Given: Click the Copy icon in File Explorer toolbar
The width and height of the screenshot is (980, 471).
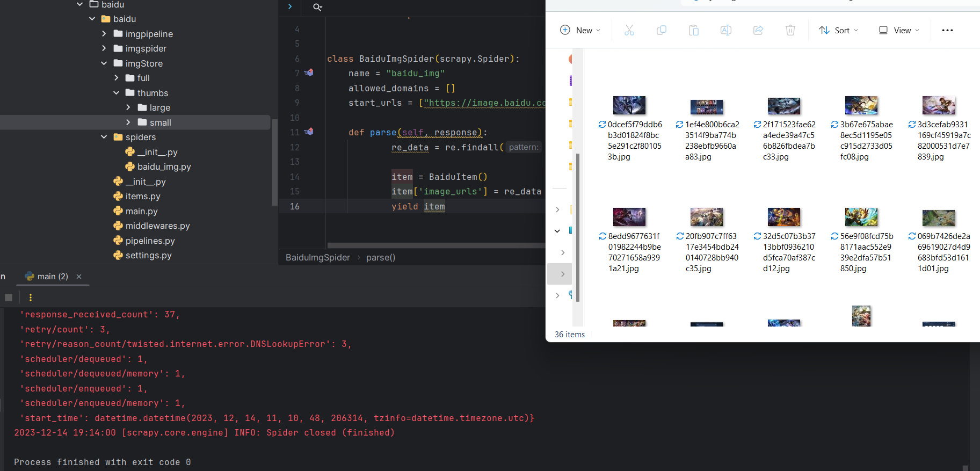Looking at the screenshot, I should 662,30.
